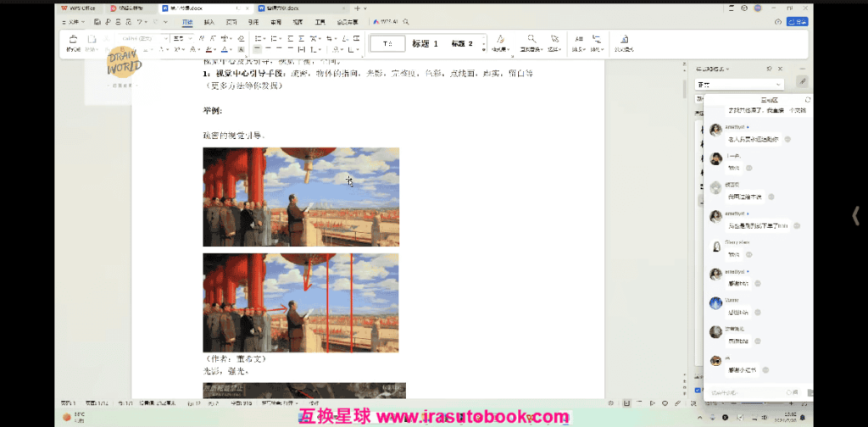Toggle justify alignment
This screenshot has height=427, width=868.
(290, 49)
